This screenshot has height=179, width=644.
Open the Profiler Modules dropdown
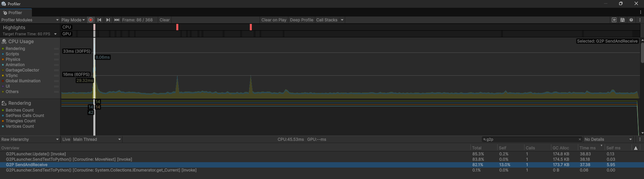(30, 20)
